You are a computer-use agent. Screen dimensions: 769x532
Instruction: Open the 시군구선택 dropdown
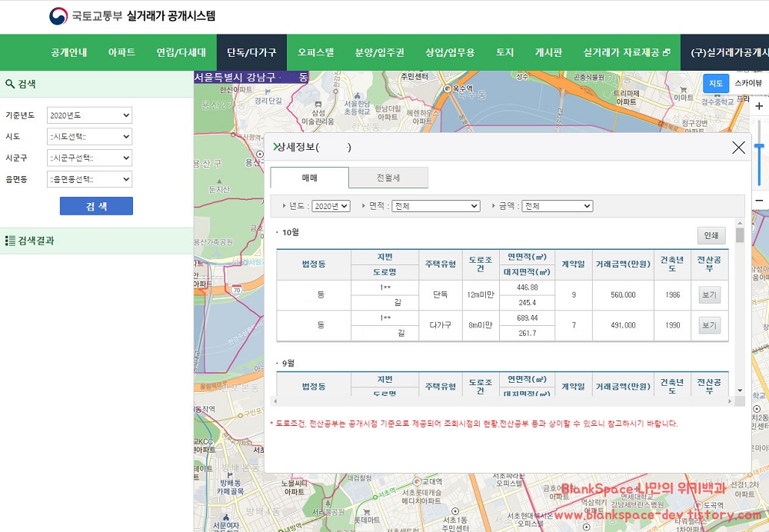tap(90, 158)
